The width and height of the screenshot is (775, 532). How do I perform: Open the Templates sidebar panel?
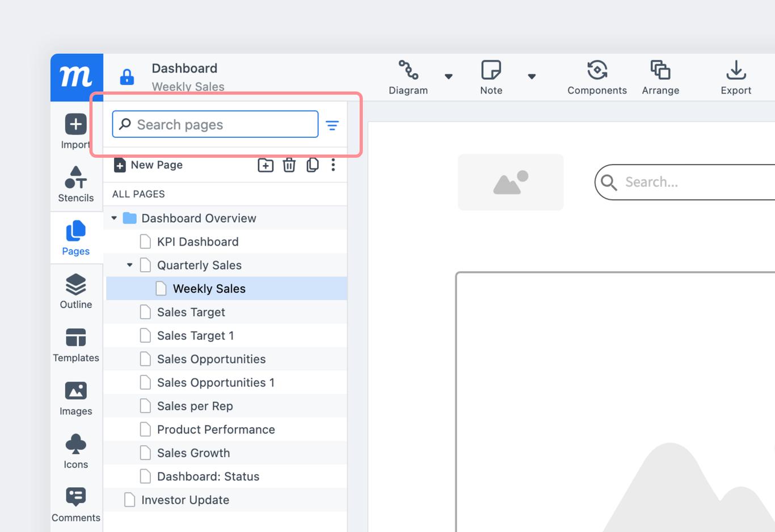[x=75, y=344]
